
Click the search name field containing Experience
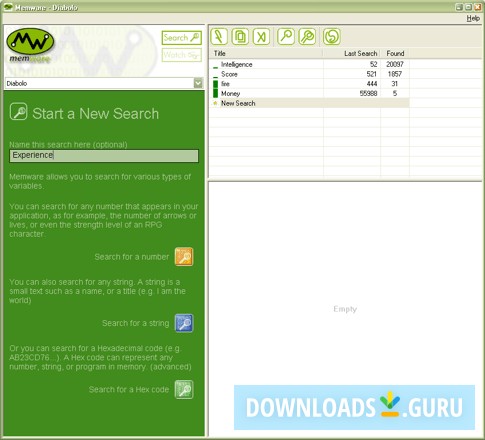point(104,156)
